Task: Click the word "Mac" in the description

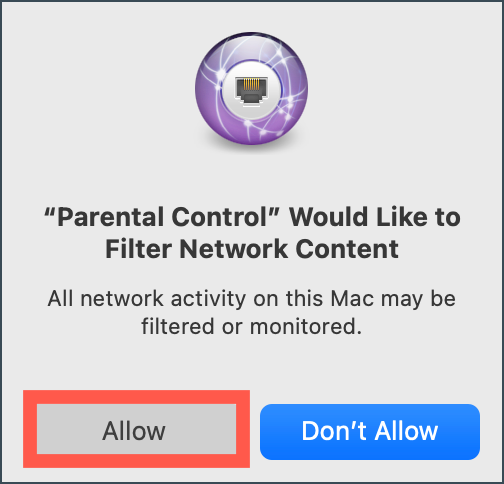Action: (352, 298)
